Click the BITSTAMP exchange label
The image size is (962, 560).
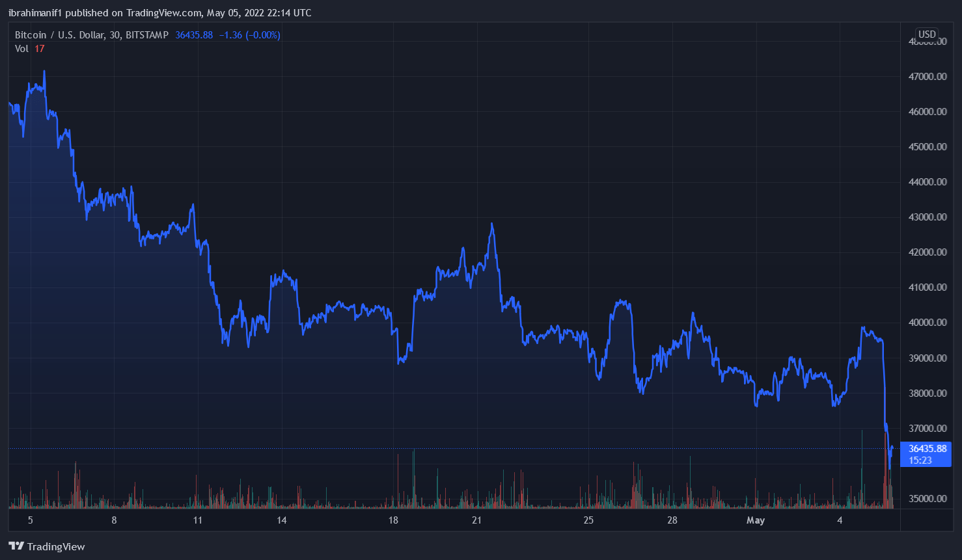point(147,35)
